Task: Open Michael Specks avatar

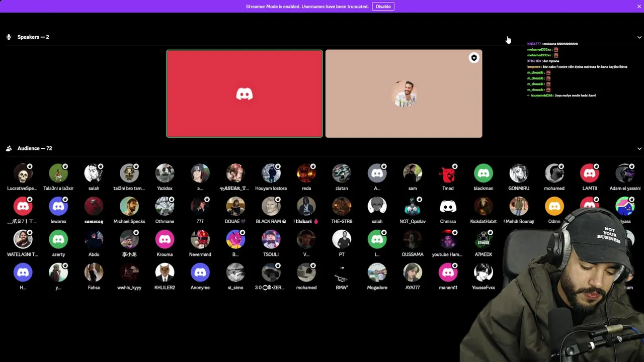Action: pos(129,207)
